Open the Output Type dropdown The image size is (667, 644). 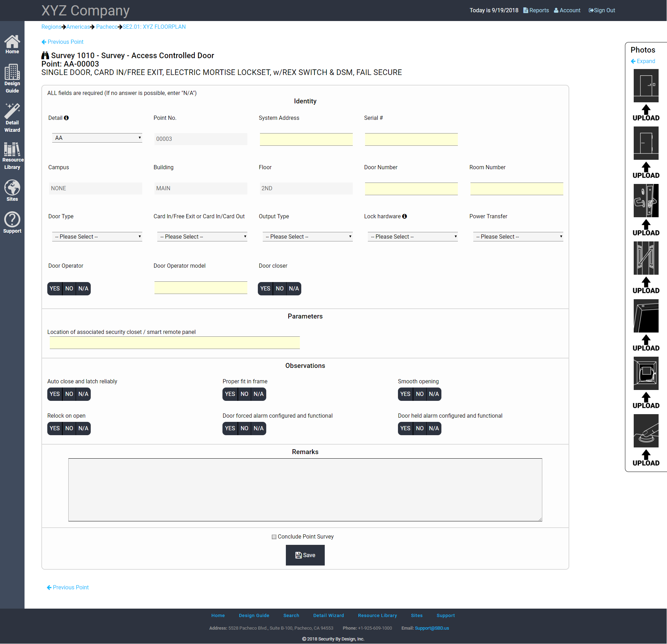pos(308,237)
